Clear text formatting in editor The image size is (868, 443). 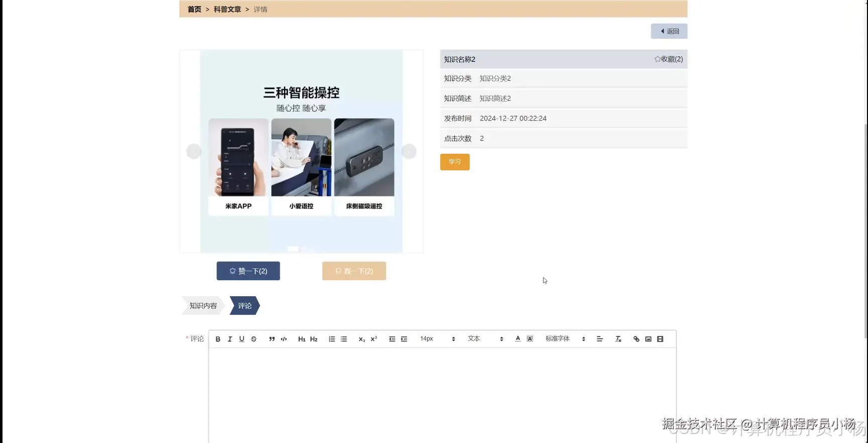pyautogui.click(x=618, y=339)
